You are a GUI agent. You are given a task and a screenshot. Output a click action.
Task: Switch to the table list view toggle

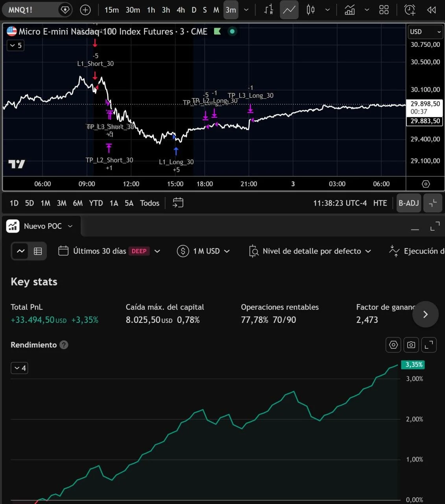38,251
